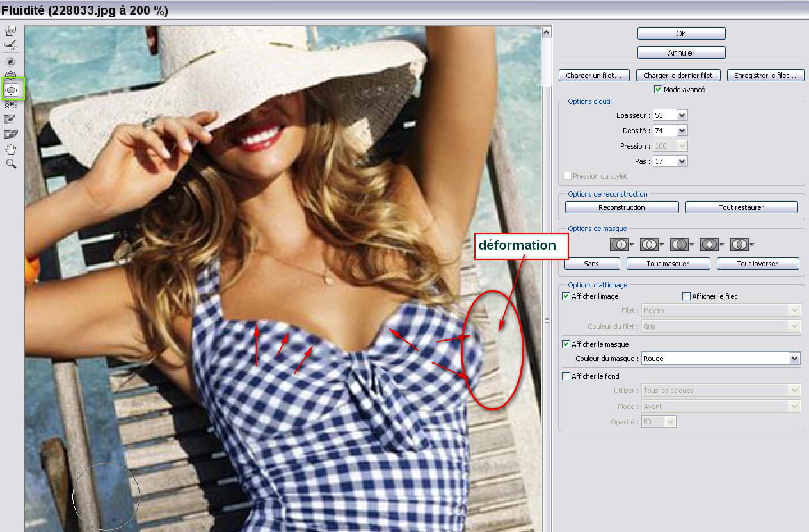This screenshot has height=532, width=809.
Task: Select the Thaw Mask eraser tool
Action: (x=11, y=134)
